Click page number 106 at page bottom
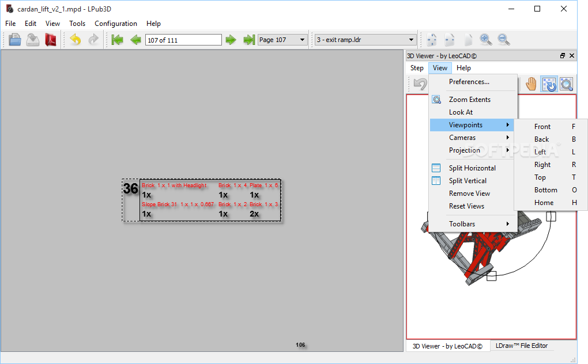 tap(300, 345)
